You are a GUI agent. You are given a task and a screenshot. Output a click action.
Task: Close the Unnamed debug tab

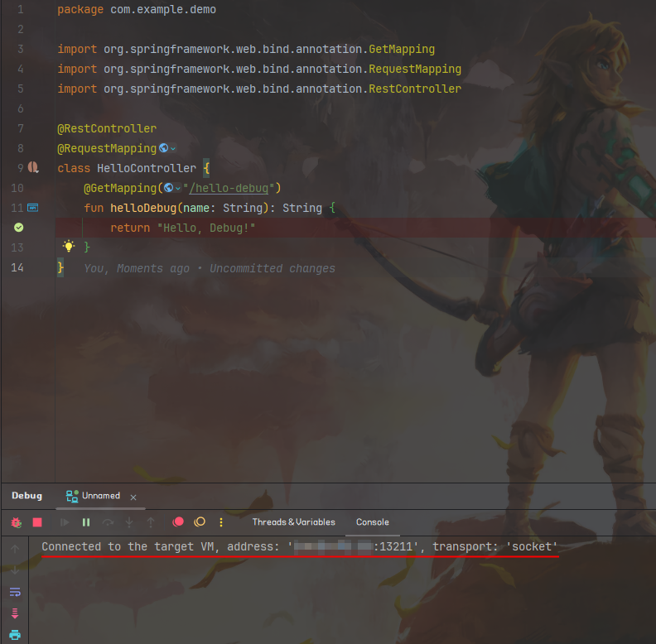[133, 497]
